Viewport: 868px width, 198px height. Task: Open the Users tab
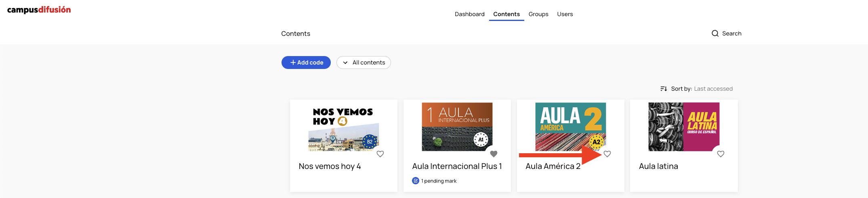pos(565,14)
